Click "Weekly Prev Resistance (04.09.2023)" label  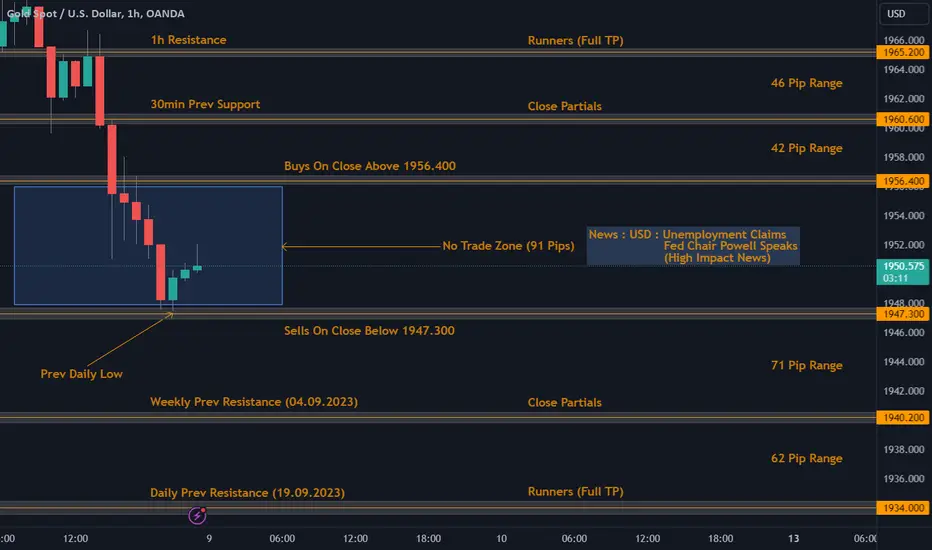click(x=254, y=402)
